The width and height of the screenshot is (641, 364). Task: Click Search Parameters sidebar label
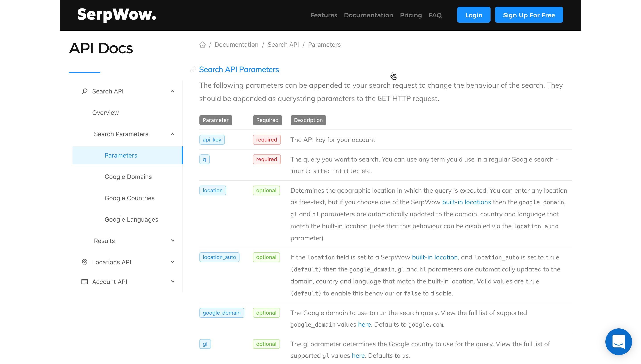121,134
